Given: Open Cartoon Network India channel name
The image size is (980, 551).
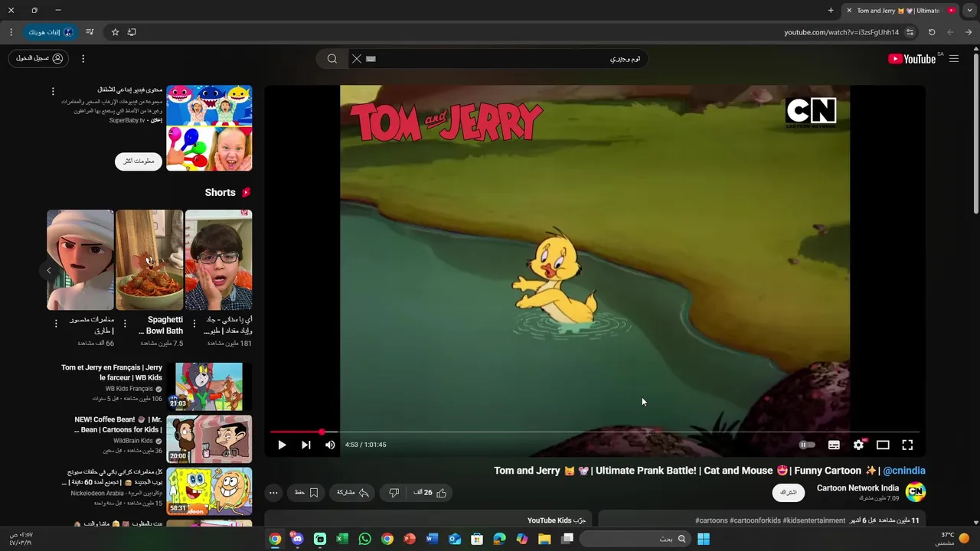Looking at the screenshot, I should click(857, 488).
